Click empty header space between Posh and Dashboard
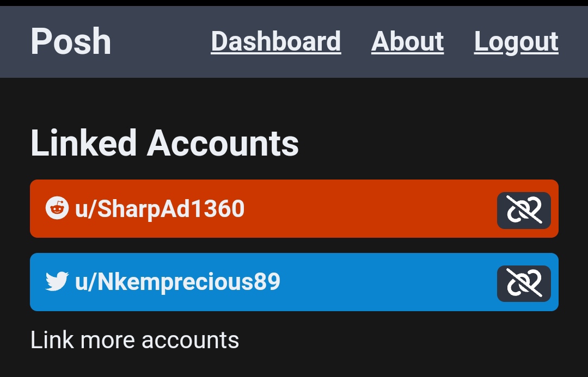Viewport: 588px width, 377px height. [161, 41]
